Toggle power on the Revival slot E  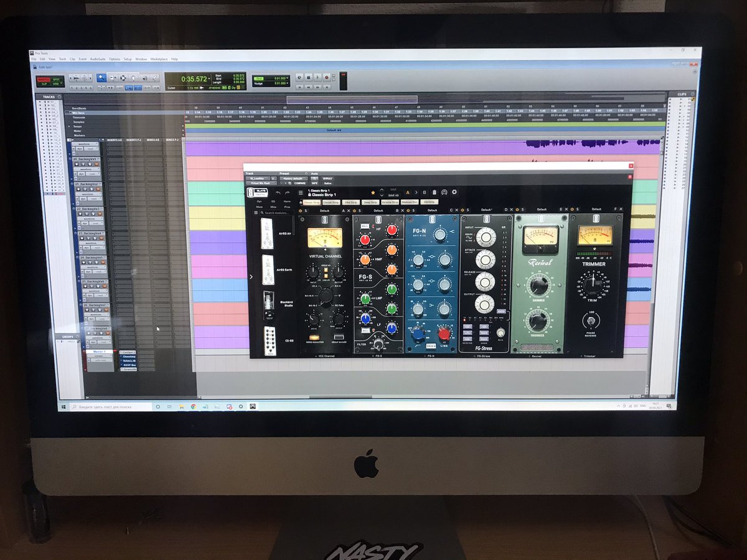click(517, 210)
